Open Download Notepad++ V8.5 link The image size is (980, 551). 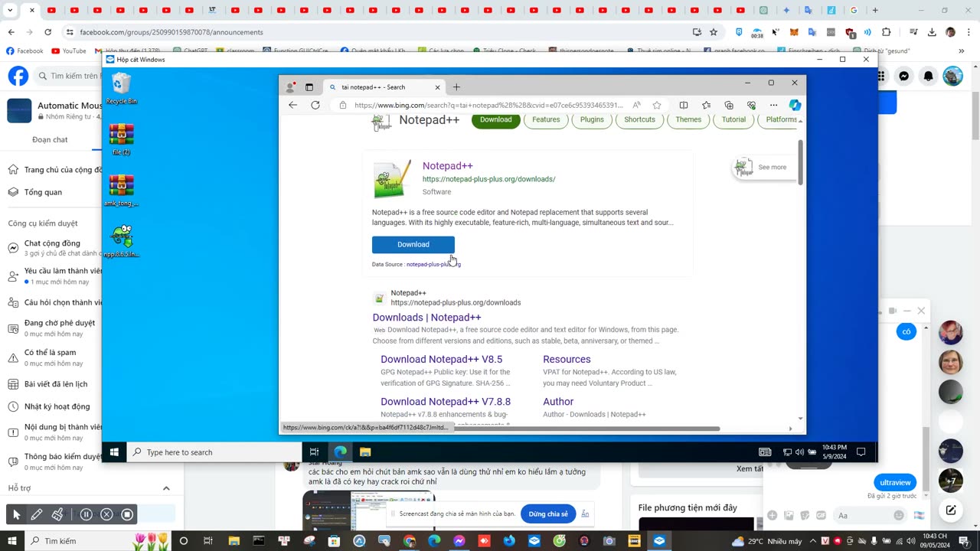442,360
